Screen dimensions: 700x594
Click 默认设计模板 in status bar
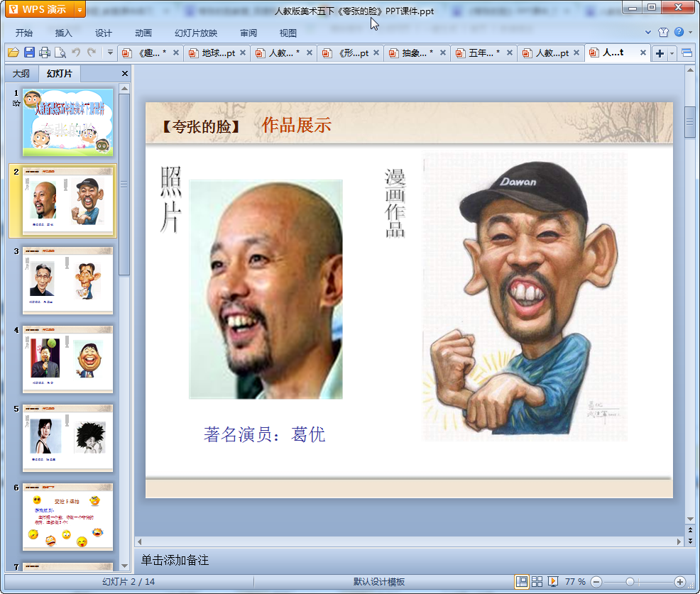pyautogui.click(x=379, y=581)
